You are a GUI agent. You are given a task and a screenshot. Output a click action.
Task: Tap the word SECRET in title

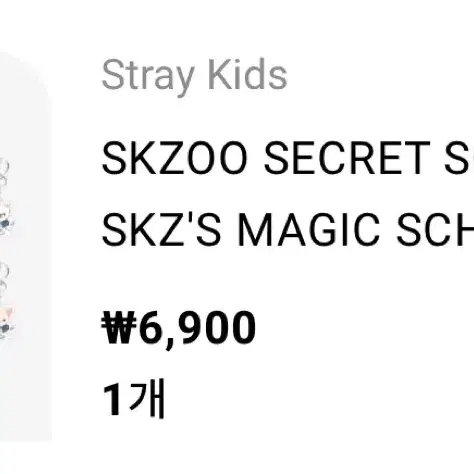347,158
